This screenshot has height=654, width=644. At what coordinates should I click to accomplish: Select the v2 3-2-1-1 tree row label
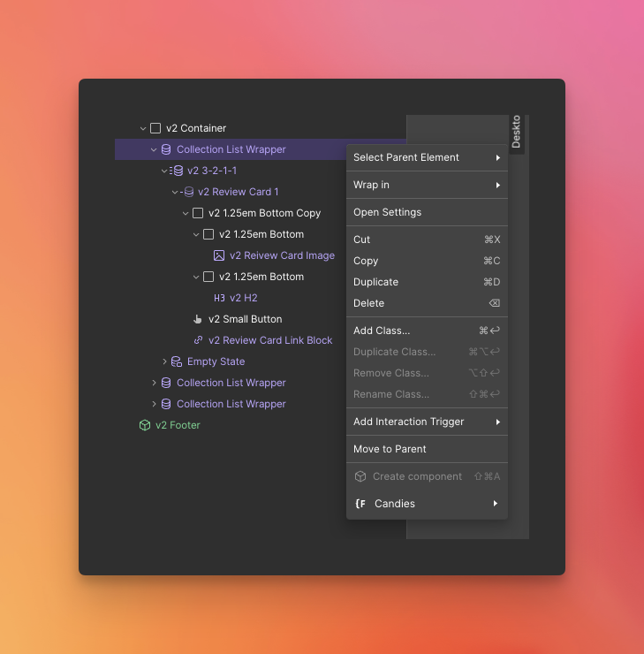[212, 171]
